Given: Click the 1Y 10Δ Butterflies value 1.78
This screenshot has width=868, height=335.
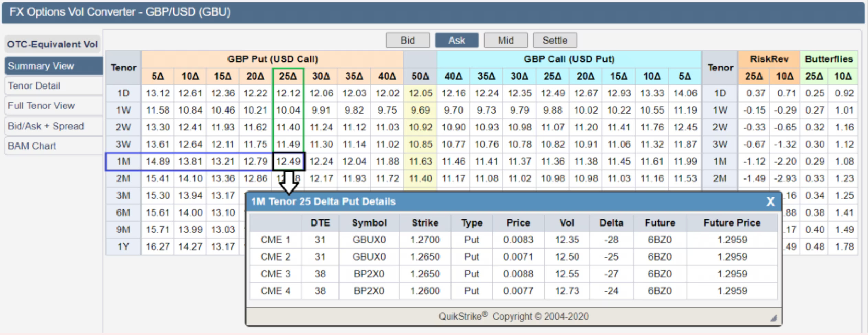Looking at the screenshot, I should pyautogui.click(x=844, y=246).
